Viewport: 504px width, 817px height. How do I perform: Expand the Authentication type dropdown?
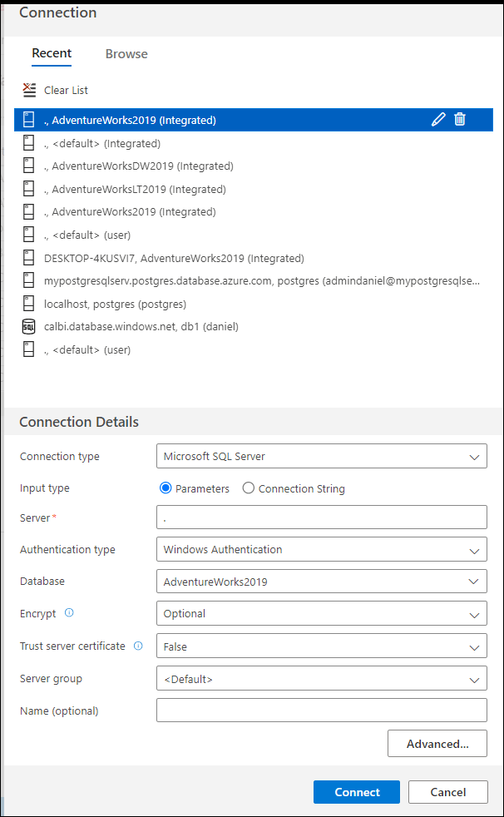[x=321, y=550]
